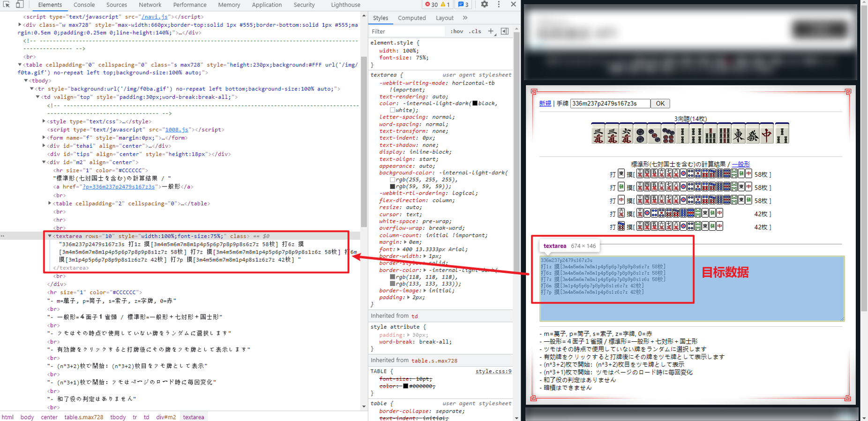Click the OK button next to the hand input
This screenshot has height=421, width=868.
[660, 104]
